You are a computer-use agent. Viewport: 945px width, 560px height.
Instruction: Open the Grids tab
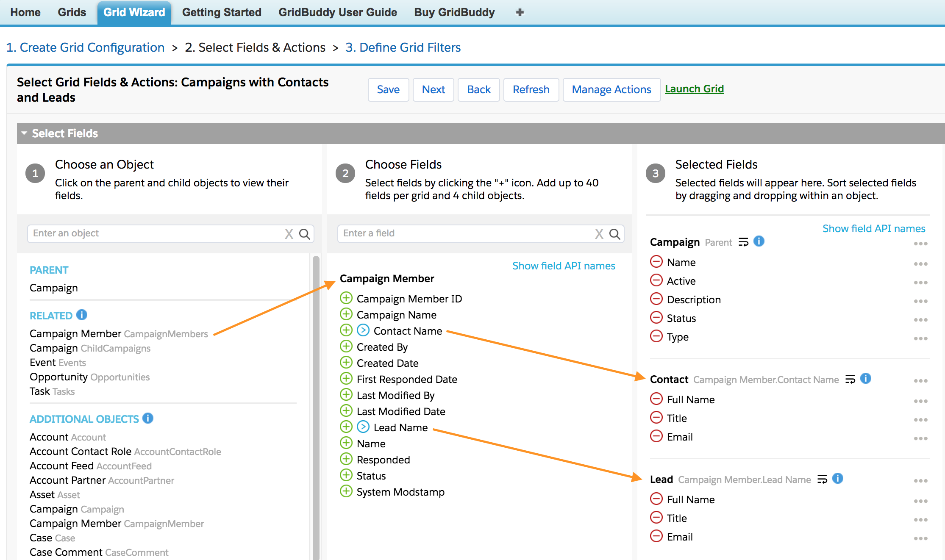point(72,12)
